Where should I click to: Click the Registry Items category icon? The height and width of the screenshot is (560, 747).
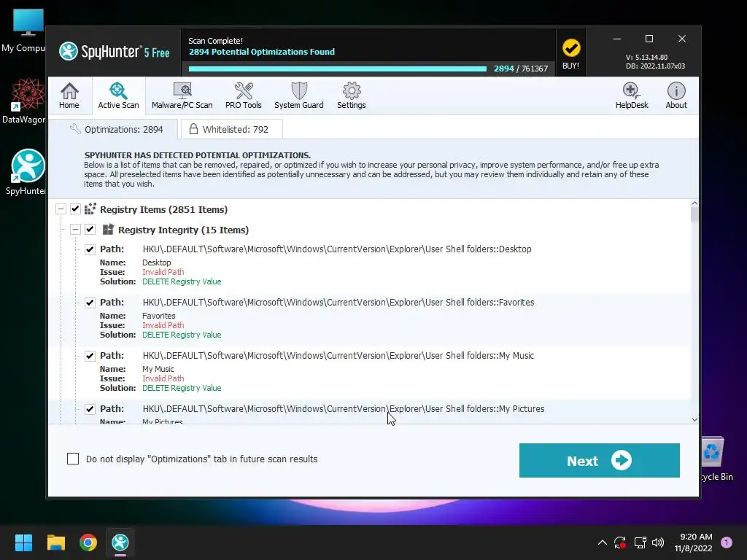click(x=90, y=209)
